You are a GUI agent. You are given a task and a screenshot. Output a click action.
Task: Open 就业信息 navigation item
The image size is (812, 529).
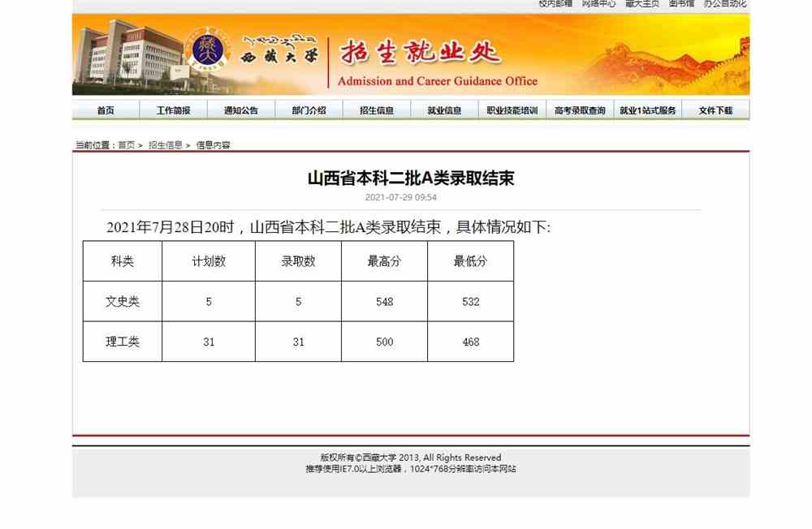[x=444, y=110]
